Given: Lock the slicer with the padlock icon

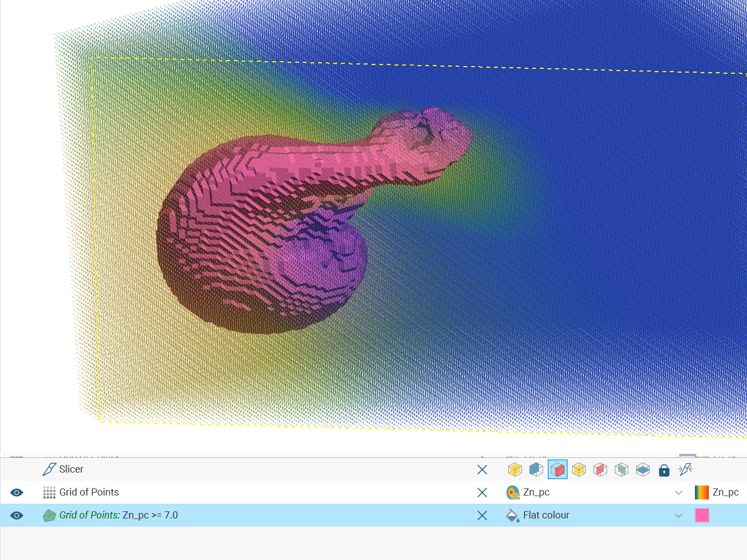Looking at the screenshot, I should pos(664,470).
